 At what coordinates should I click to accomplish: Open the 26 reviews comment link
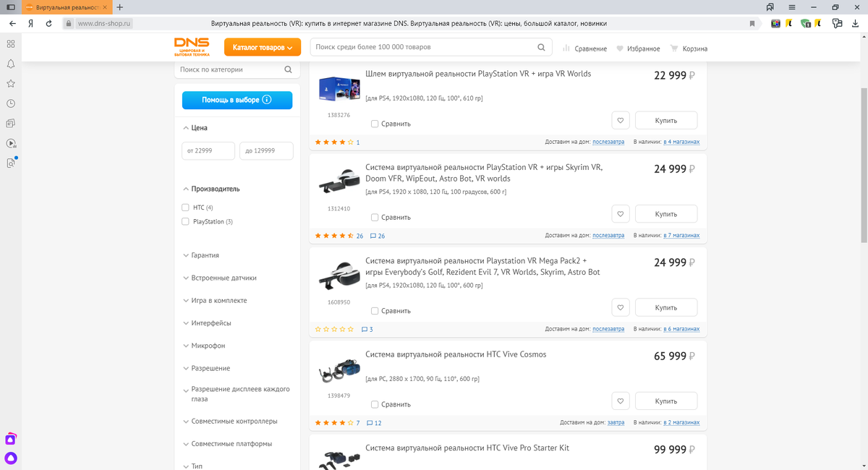pyautogui.click(x=378, y=236)
